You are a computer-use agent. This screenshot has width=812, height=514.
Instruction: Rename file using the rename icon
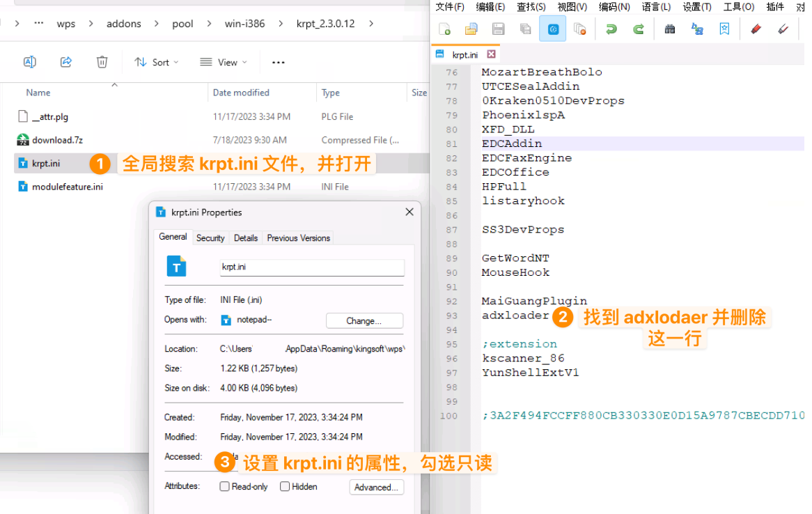[30, 61]
